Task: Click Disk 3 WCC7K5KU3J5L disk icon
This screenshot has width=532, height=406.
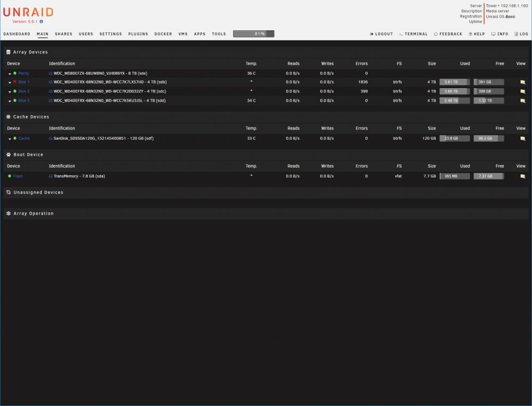Action: (x=51, y=100)
